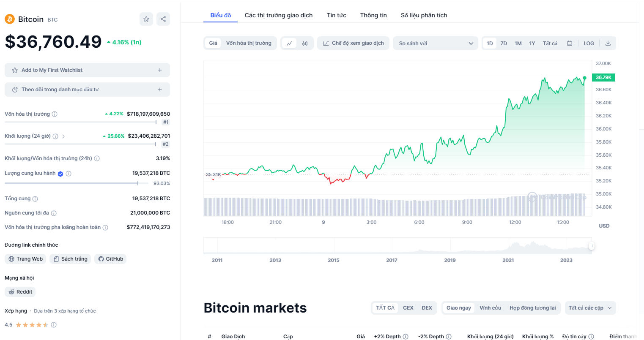Set chart range to 1D
Screen dimensions: 644x340
coord(490,43)
